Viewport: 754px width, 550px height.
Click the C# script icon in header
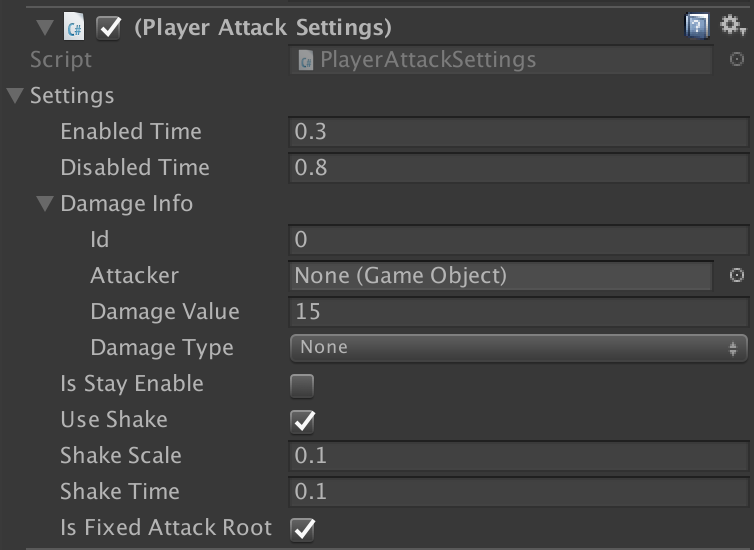(x=74, y=27)
